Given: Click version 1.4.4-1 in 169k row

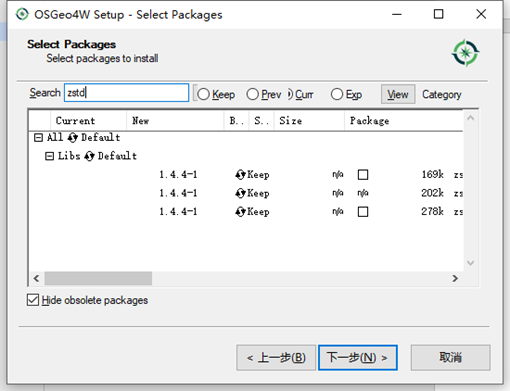Looking at the screenshot, I should [x=178, y=174].
